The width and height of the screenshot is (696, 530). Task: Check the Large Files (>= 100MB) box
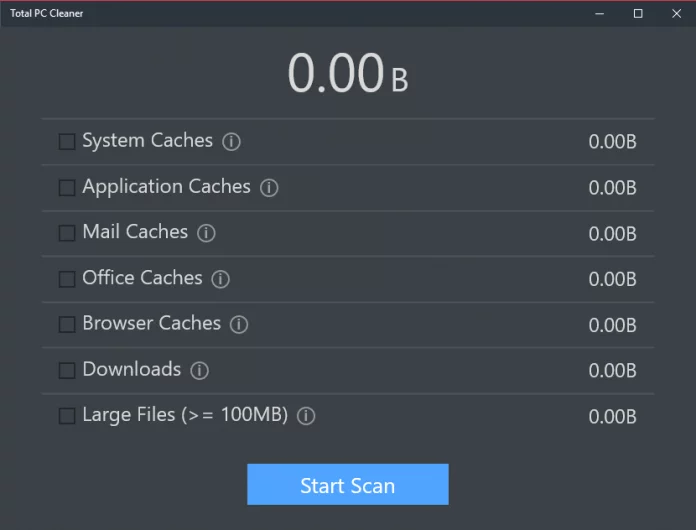(x=67, y=416)
